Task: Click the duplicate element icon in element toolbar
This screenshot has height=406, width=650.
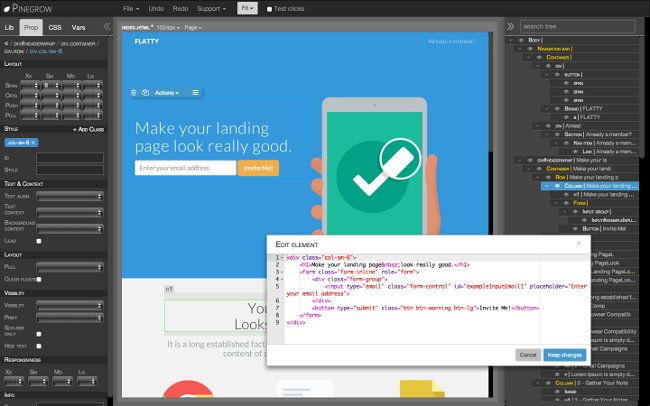Action: click(146, 93)
